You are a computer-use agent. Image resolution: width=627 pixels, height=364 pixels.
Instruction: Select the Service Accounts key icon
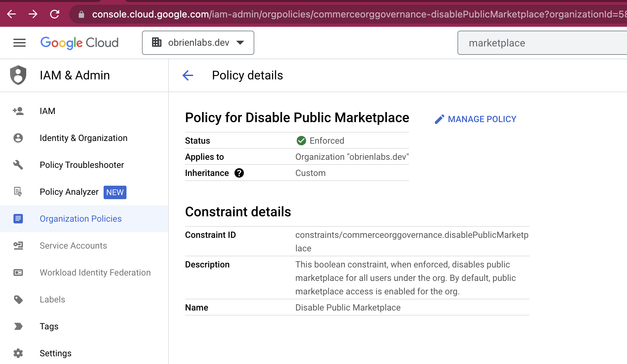18,246
